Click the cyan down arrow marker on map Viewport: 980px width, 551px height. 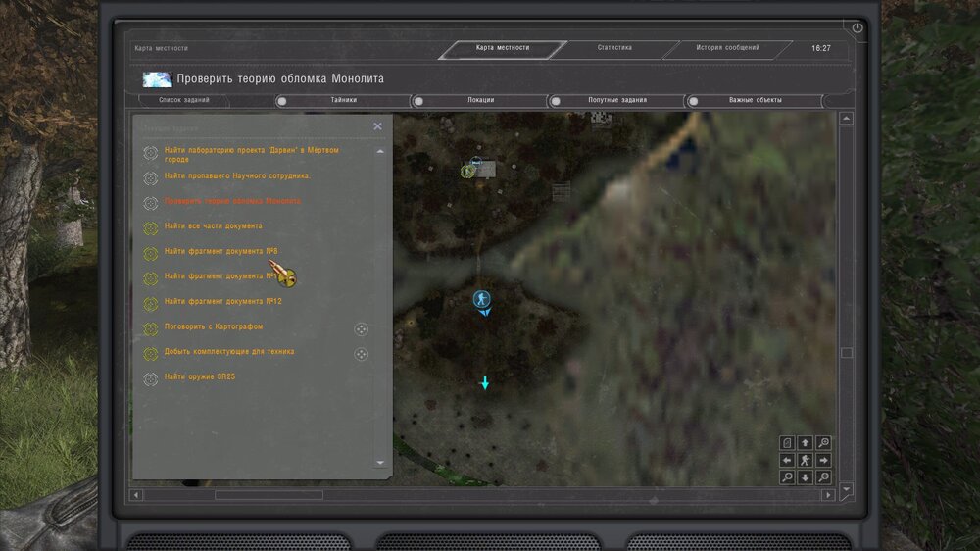click(485, 382)
